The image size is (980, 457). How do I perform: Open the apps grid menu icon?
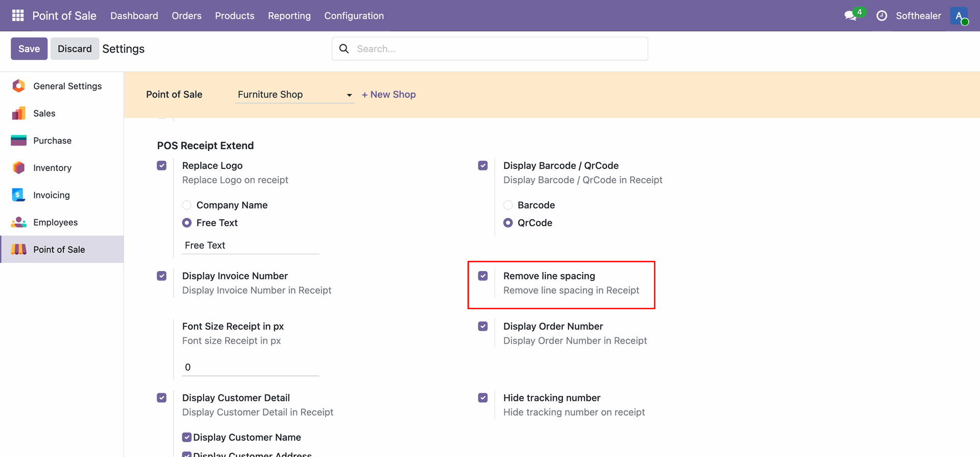click(18, 15)
